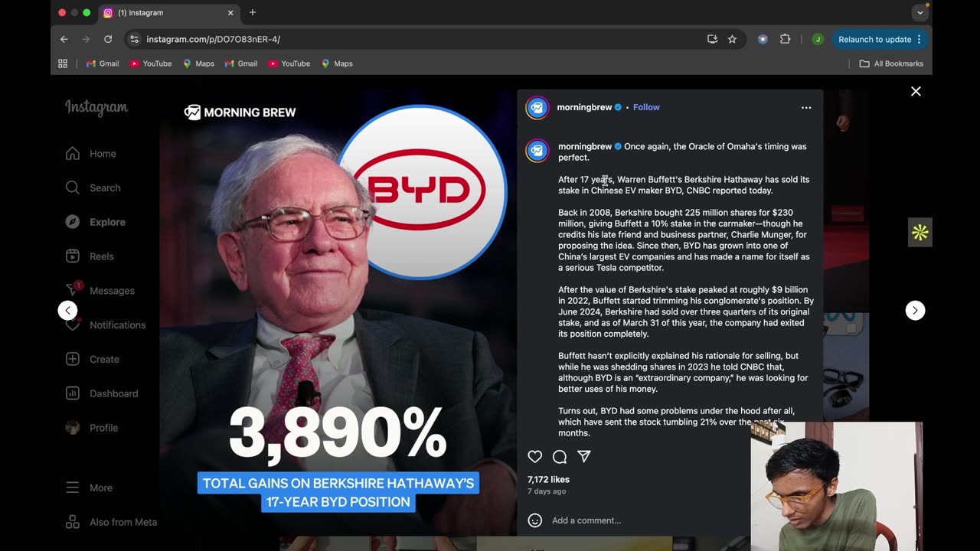Image resolution: width=980 pixels, height=551 pixels.
Task: Close the Instagram tab
Action: [230, 13]
